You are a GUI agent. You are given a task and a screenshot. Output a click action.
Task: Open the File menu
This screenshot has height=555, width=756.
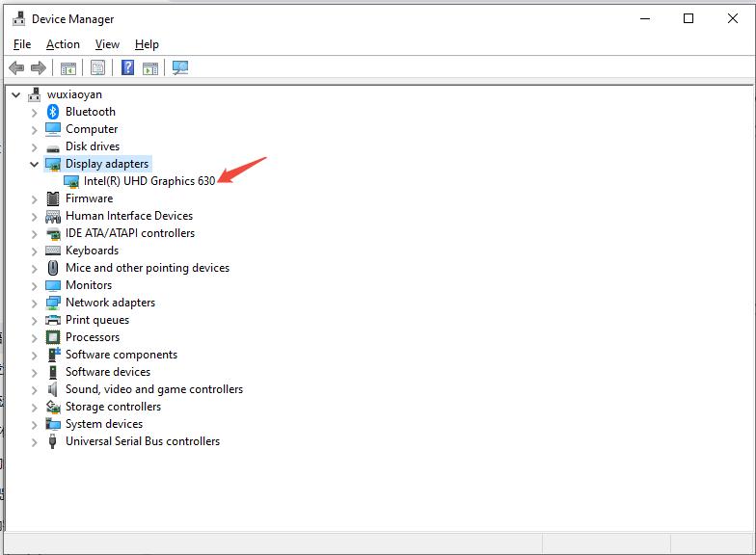click(x=22, y=44)
